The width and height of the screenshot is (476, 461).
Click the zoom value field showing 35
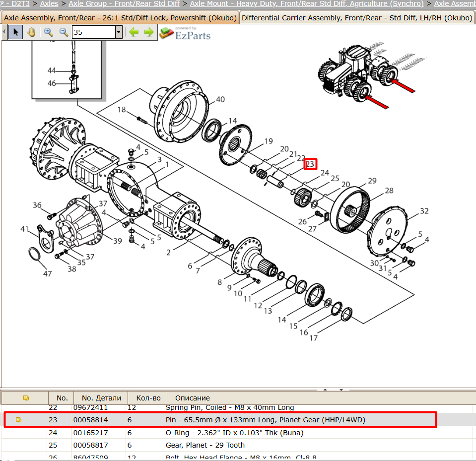click(94, 32)
